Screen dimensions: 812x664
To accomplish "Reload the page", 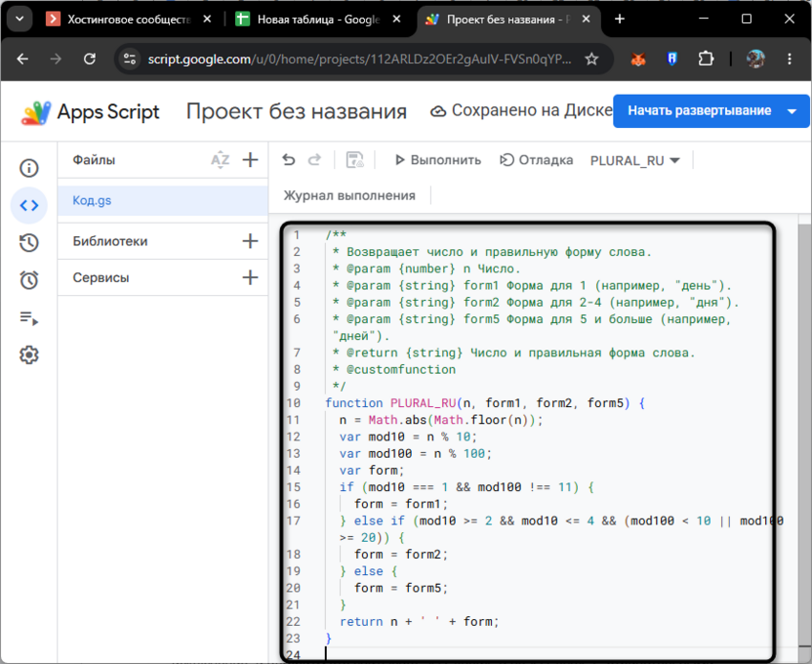I will [x=90, y=59].
